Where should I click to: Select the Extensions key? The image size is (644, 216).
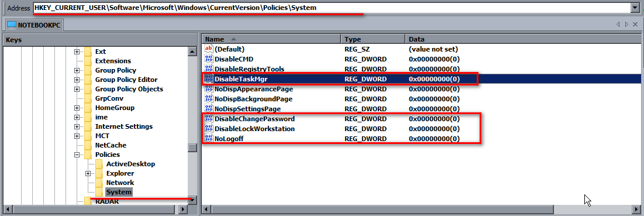pyautogui.click(x=113, y=61)
